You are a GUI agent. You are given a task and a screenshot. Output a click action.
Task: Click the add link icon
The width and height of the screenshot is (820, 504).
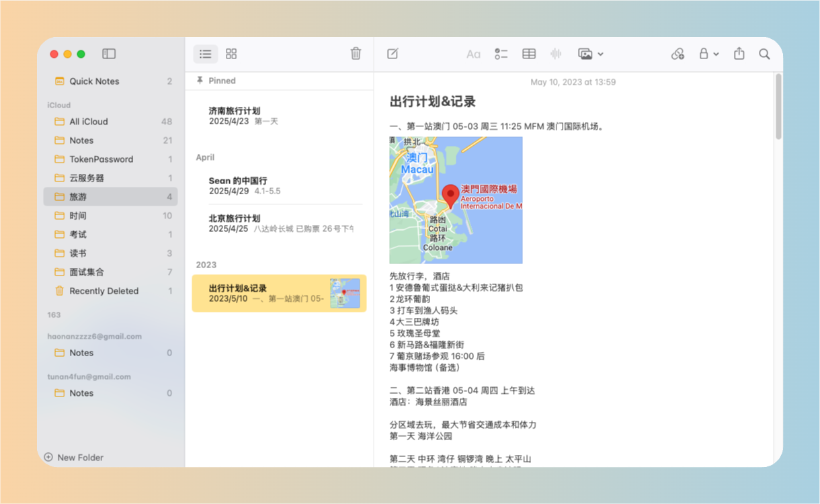(x=678, y=54)
